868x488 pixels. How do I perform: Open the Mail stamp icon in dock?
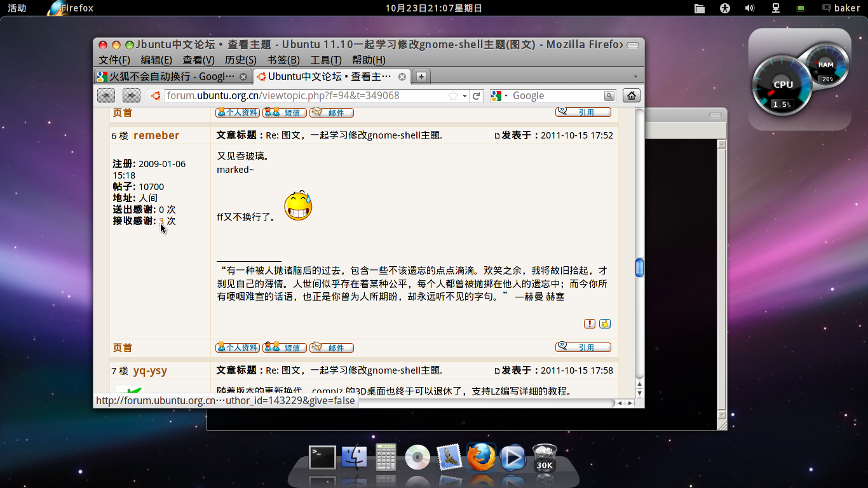point(449,457)
